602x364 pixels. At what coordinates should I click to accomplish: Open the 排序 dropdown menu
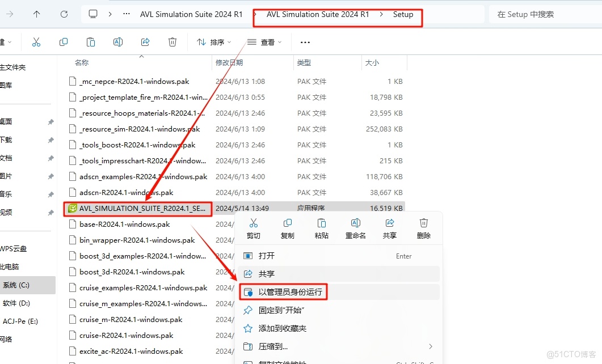[x=214, y=42]
